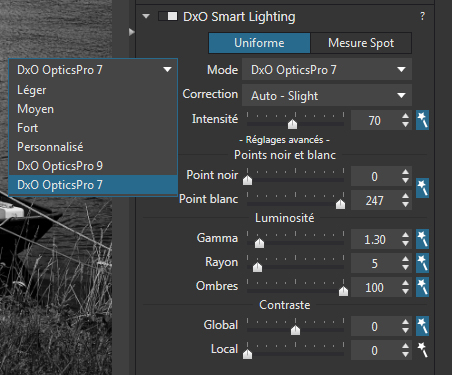Increase Global contrast with the up stepper

click(x=405, y=322)
